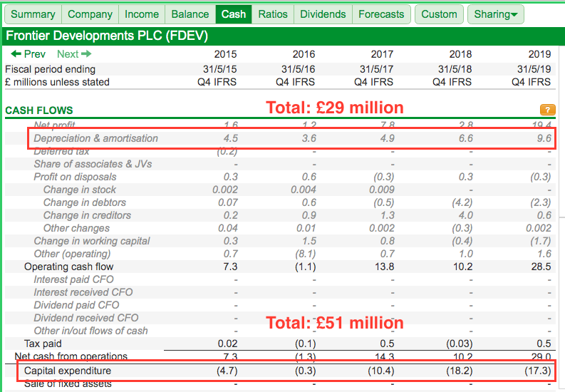565x392 pixels.
Task: Click the 31/5/17 fiscal period date
Action: click(376, 69)
